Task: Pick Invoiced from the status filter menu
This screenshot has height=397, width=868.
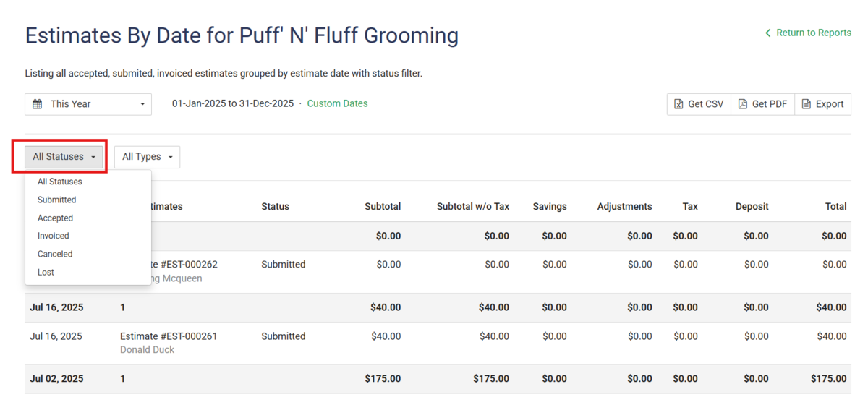Action: [54, 236]
